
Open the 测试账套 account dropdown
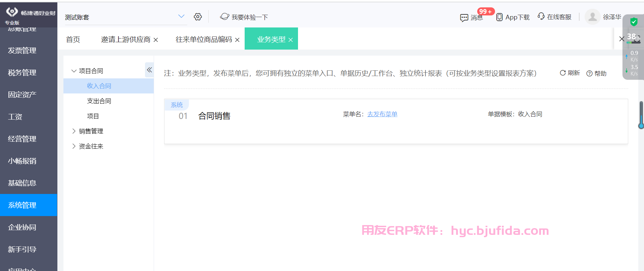126,17
